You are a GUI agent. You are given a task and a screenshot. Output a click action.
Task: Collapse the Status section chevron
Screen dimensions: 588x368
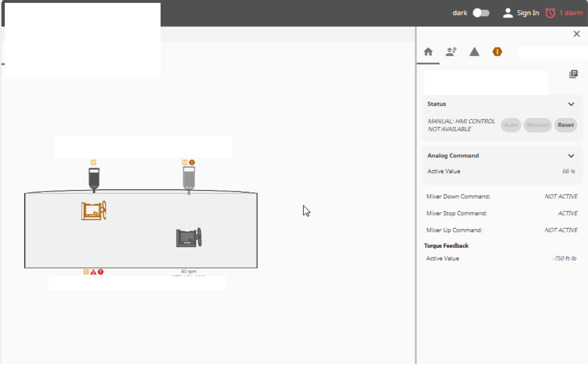(x=571, y=104)
